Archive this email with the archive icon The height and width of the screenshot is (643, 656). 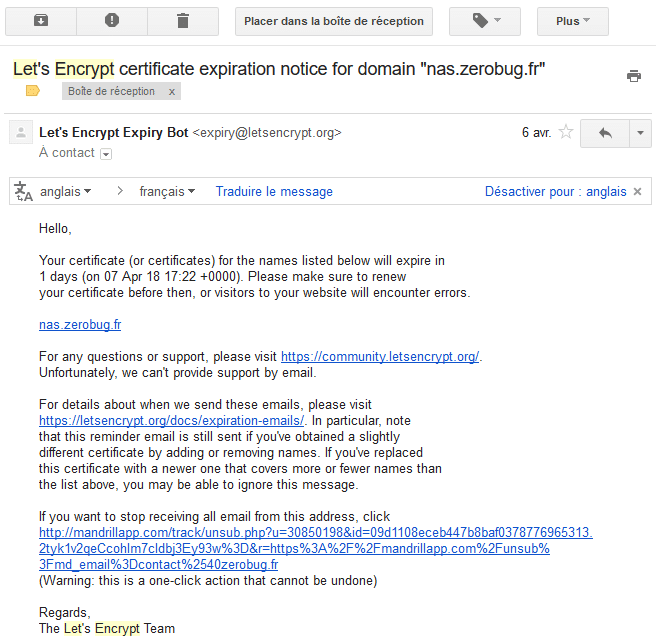click(41, 20)
